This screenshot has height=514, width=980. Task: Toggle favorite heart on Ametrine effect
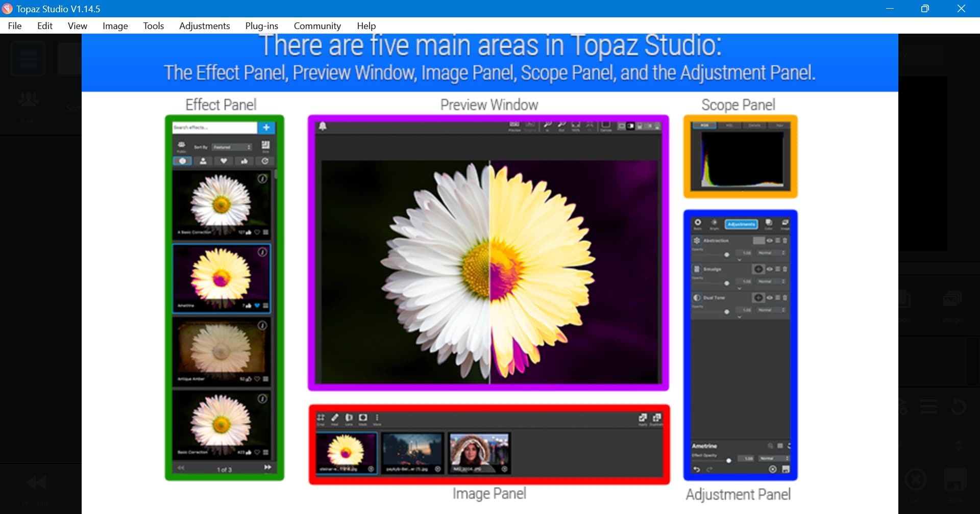257,306
